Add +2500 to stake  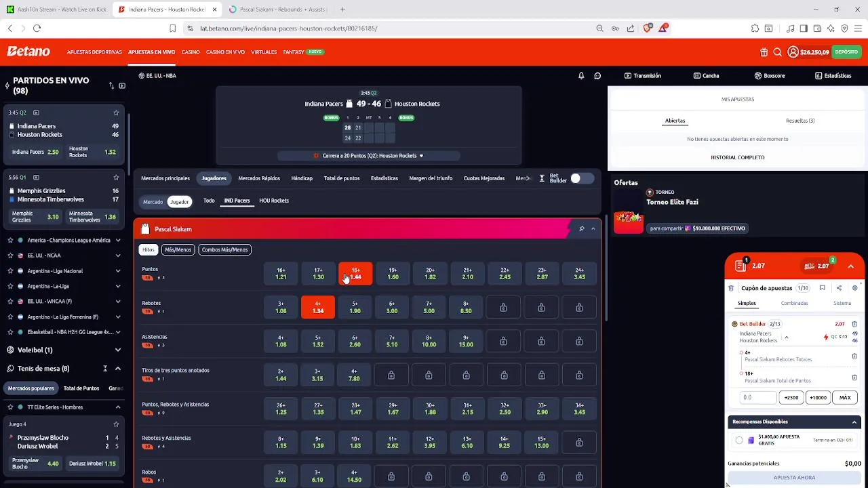[x=791, y=398]
